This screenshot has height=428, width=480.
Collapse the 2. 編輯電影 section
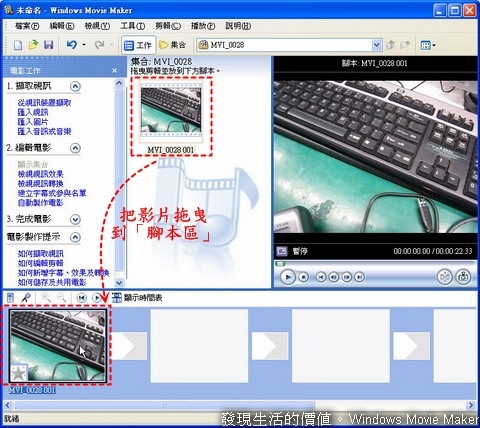coord(75,148)
